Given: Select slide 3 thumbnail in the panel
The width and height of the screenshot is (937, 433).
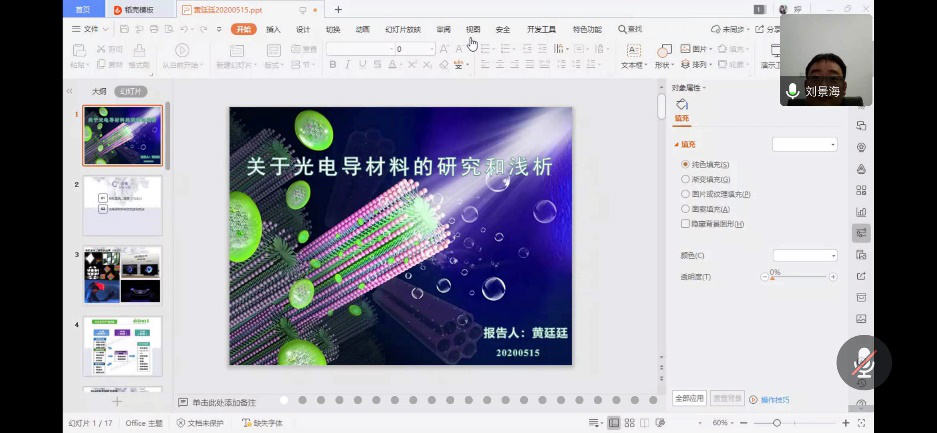Looking at the screenshot, I should [x=122, y=276].
